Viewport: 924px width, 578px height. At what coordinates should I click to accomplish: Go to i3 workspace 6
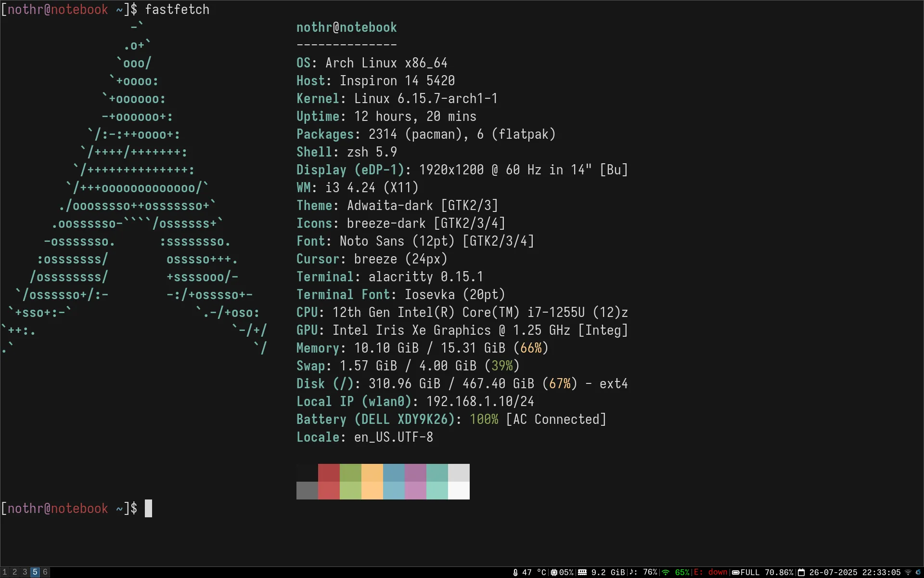pos(45,572)
